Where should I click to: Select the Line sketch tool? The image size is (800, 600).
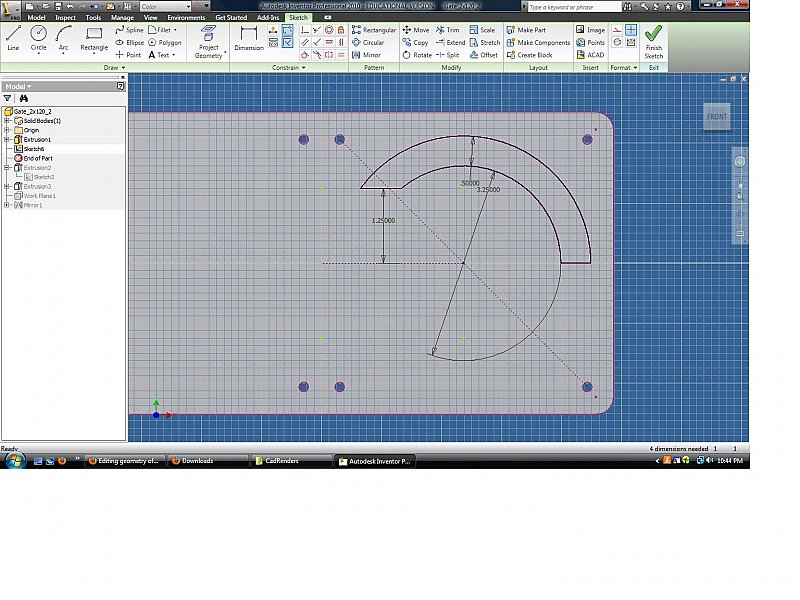coord(13,39)
